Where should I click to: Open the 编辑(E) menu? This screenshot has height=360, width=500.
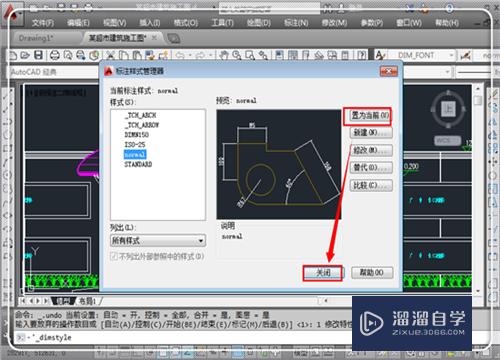(x=78, y=23)
